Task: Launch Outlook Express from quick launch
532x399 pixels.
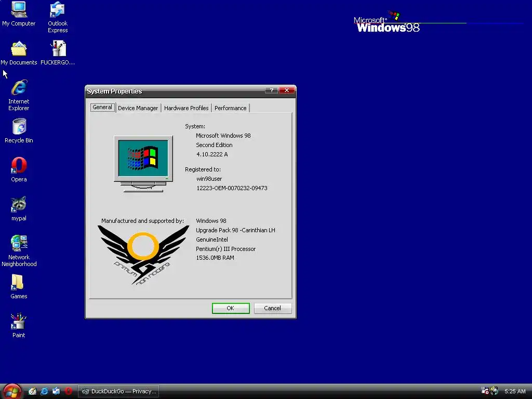Action: coord(56,391)
